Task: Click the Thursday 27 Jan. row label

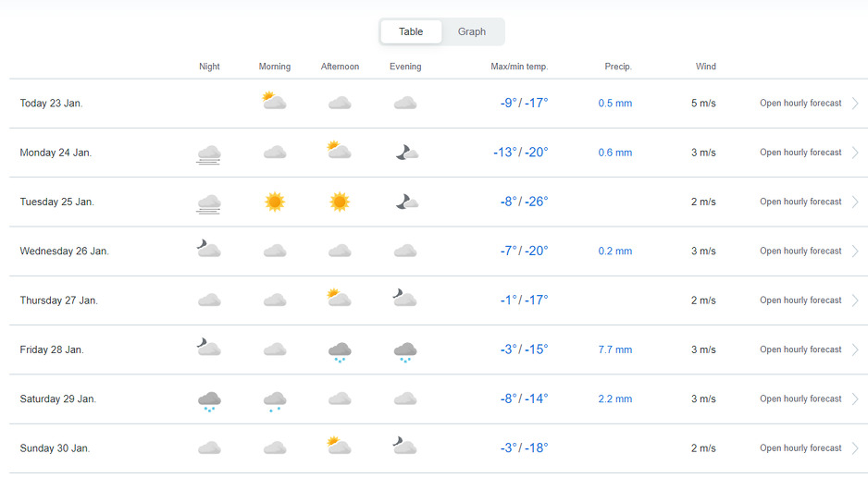Action: 58,300
